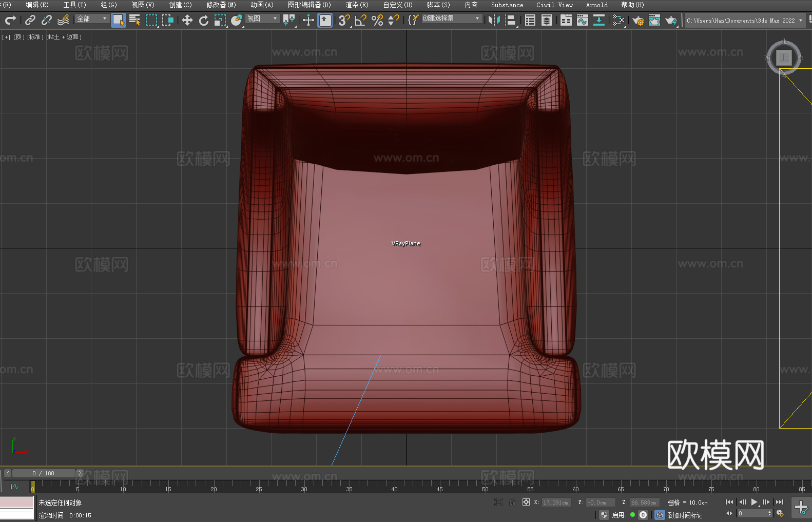Toggle Absolute/Offset transform mode icon
812x522 pixels.
(x=526, y=502)
